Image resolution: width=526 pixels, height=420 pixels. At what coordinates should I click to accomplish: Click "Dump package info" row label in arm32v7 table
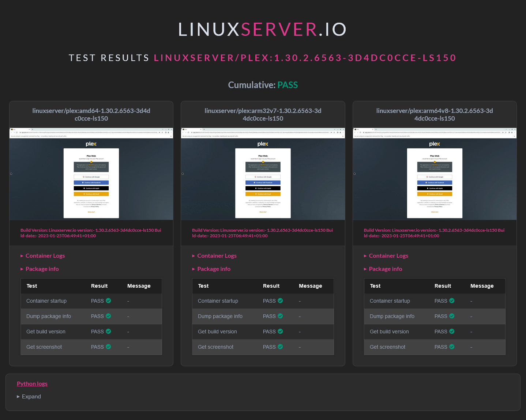click(220, 316)
